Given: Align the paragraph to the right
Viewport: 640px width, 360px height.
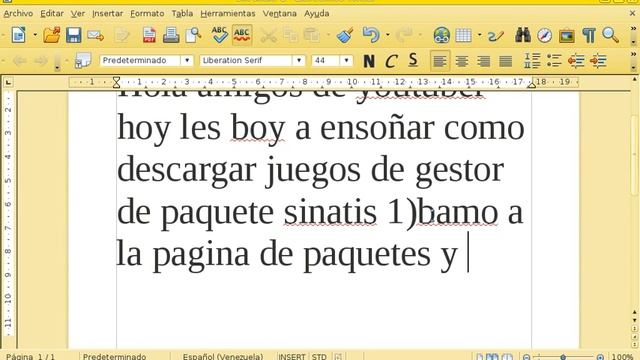Looking at the screenshot, I should [484, 61].
